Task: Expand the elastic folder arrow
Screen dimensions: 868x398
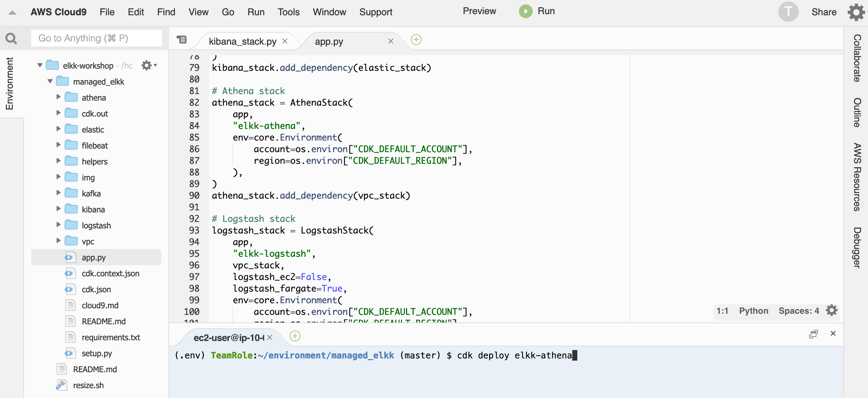Action: [x=58, y=129]
